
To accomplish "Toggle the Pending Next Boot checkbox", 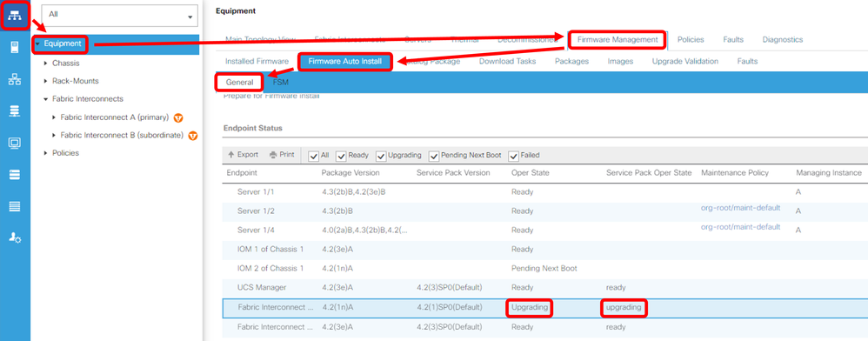I will click(x=434, y=156).
